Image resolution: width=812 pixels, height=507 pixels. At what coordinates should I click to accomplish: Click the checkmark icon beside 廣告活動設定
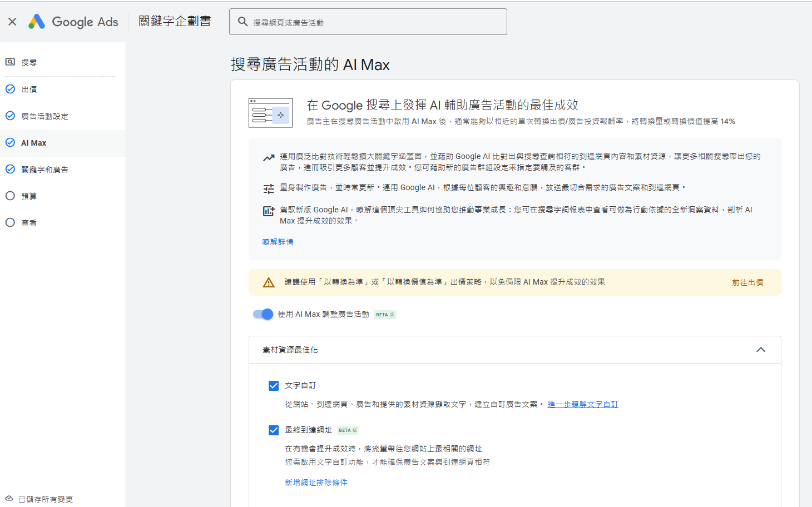(x=10, y=116)
